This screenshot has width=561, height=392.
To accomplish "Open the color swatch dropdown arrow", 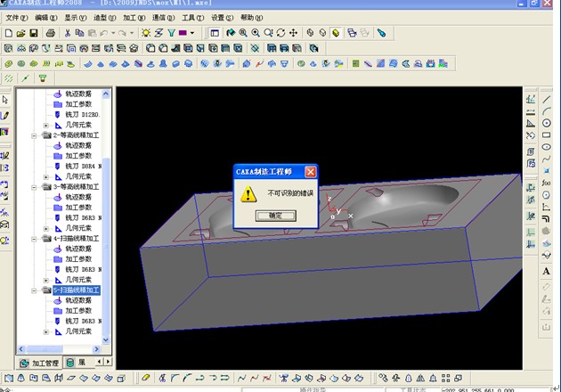I will point(192,33).
